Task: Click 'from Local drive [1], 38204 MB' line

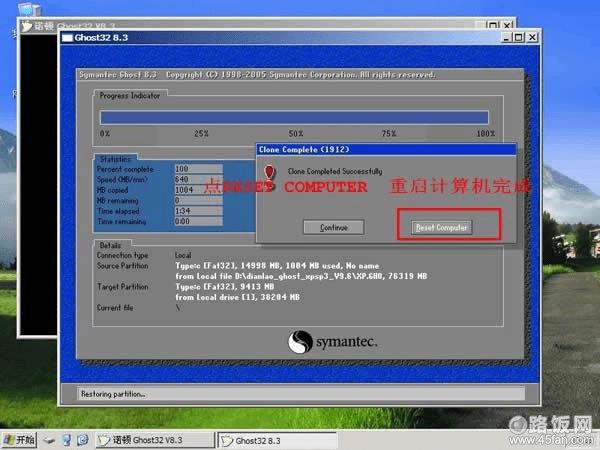Action: click(237, 297)
